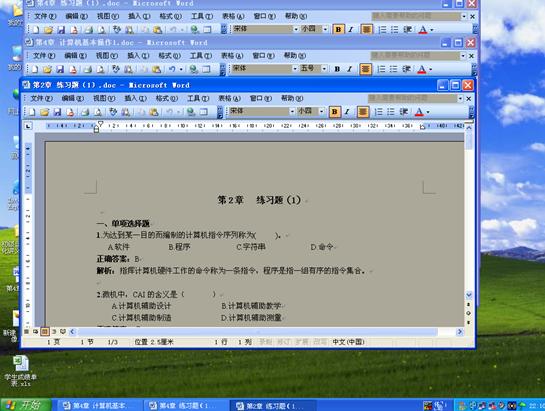Toggle Italic in the 第2章 window toolbar
This screenshot has height=411, width=545.
coord(347,112)
